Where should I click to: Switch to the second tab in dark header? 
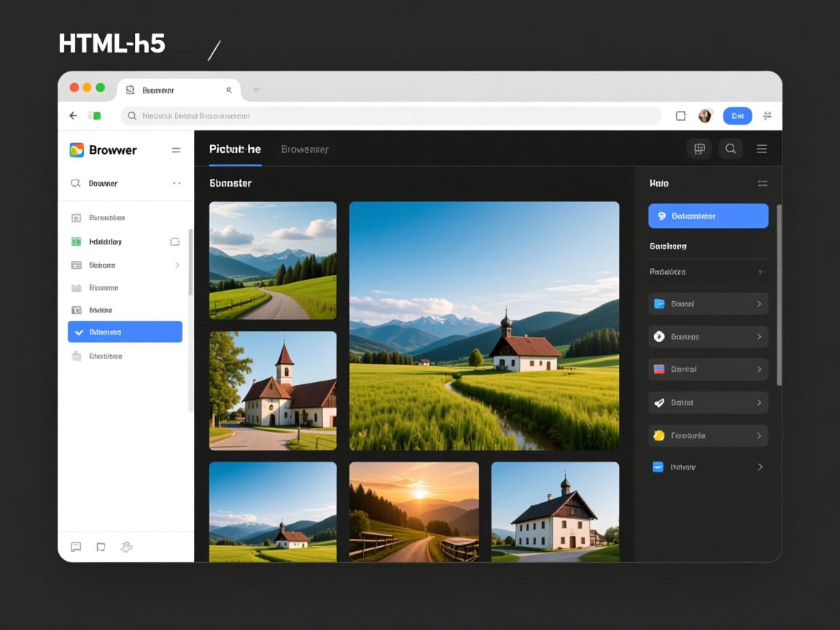(305, 149)
